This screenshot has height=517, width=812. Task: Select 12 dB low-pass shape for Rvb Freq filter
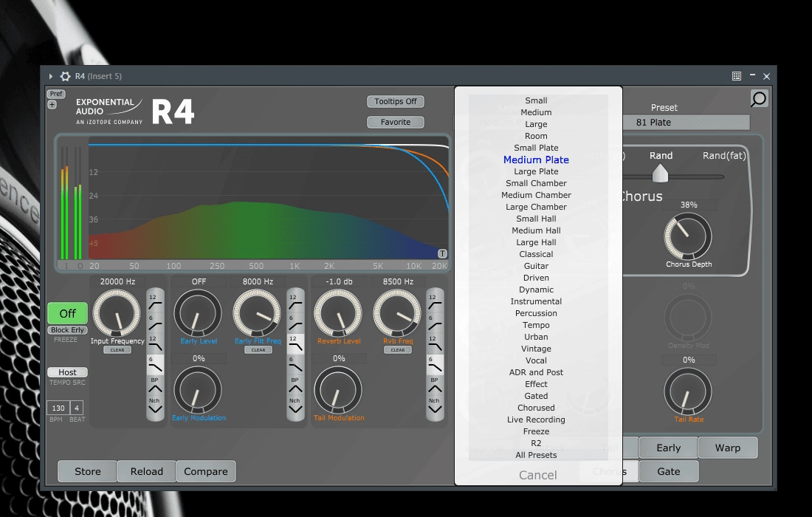coord(435,343)
